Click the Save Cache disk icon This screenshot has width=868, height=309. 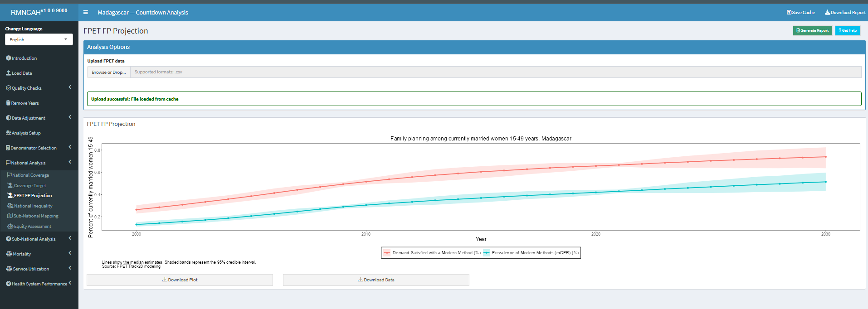pos(789,12)
